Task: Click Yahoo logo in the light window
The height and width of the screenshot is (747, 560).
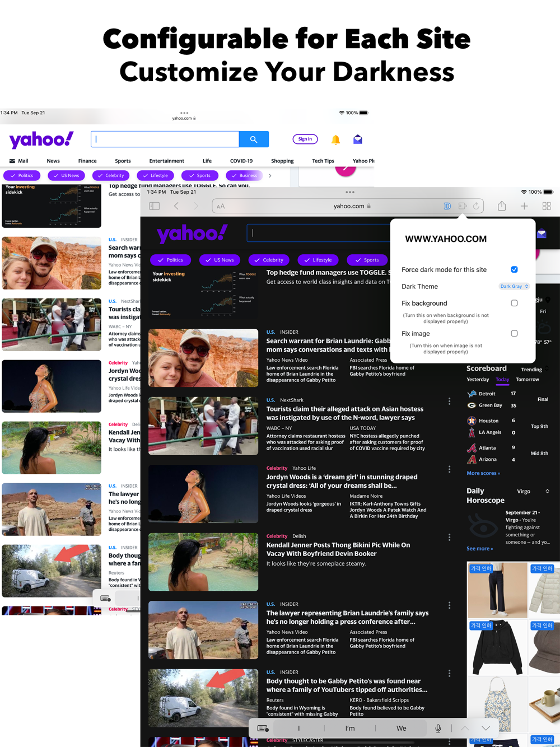Action: [41, 139]
